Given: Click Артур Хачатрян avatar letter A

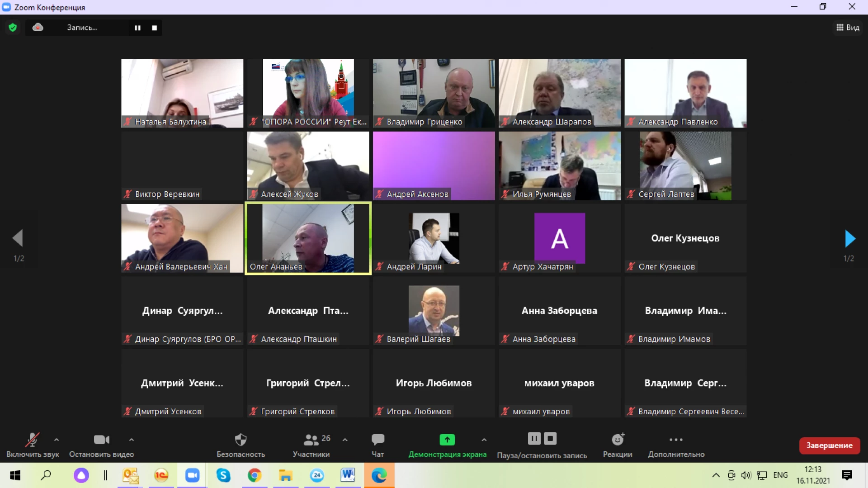Looking at the screenshot, I should pos(560,238).
